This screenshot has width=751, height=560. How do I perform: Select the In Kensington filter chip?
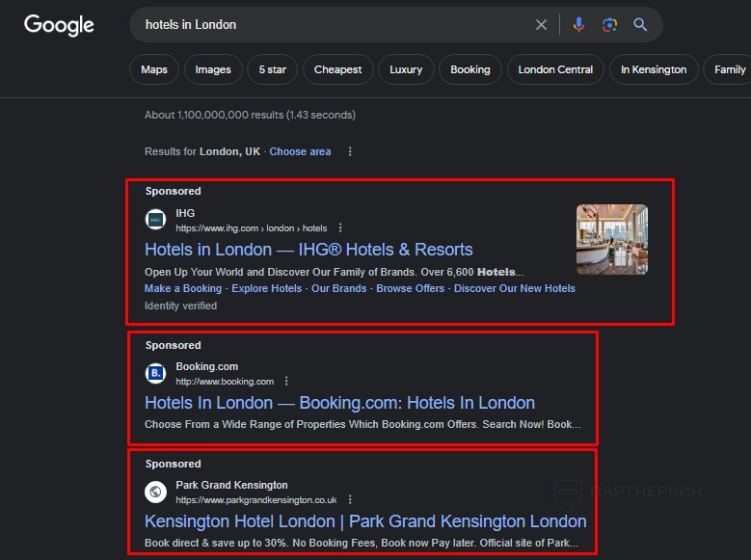(654, 69)
